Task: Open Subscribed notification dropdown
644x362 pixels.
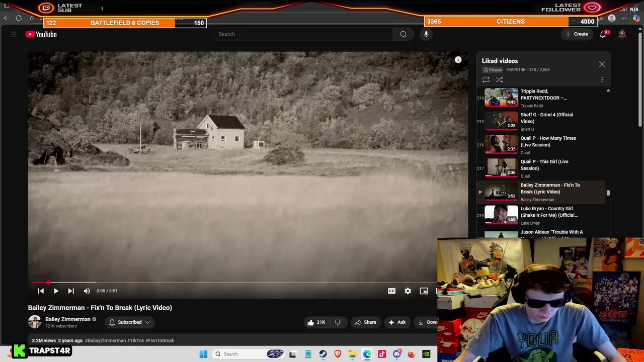Action: [x=129, y=322]
